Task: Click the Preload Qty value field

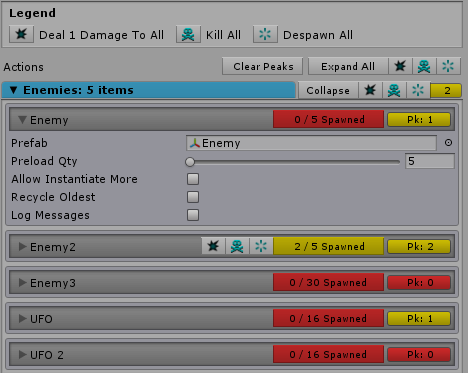Action: coord(429,161)
